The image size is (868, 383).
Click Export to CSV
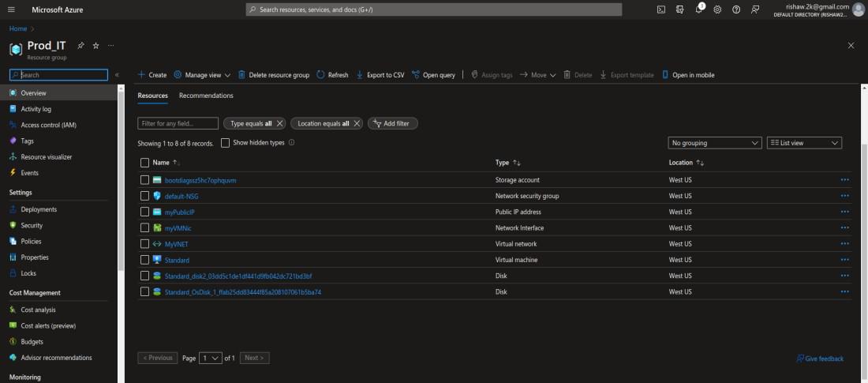pos(380,75)
